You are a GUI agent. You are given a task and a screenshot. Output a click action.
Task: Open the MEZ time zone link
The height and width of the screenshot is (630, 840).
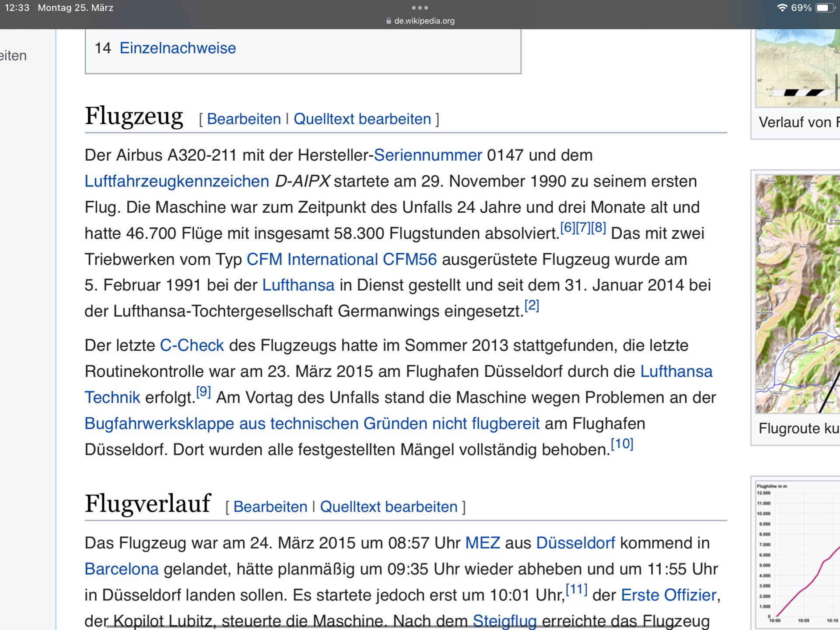pos(482,543)
